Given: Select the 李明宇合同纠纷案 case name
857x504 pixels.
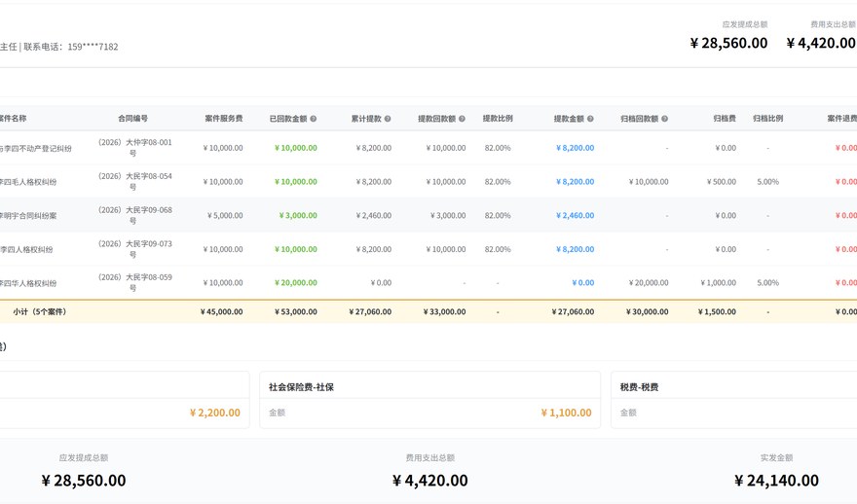Looking at the screenshot, I should click(28, 216).
